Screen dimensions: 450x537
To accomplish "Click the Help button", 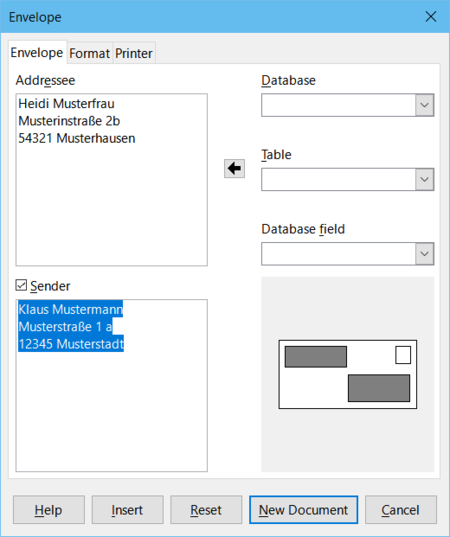I will tap(49, 510).
